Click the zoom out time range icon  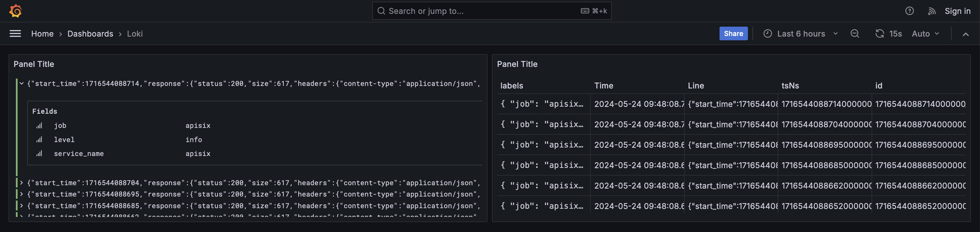coord(855,34)
